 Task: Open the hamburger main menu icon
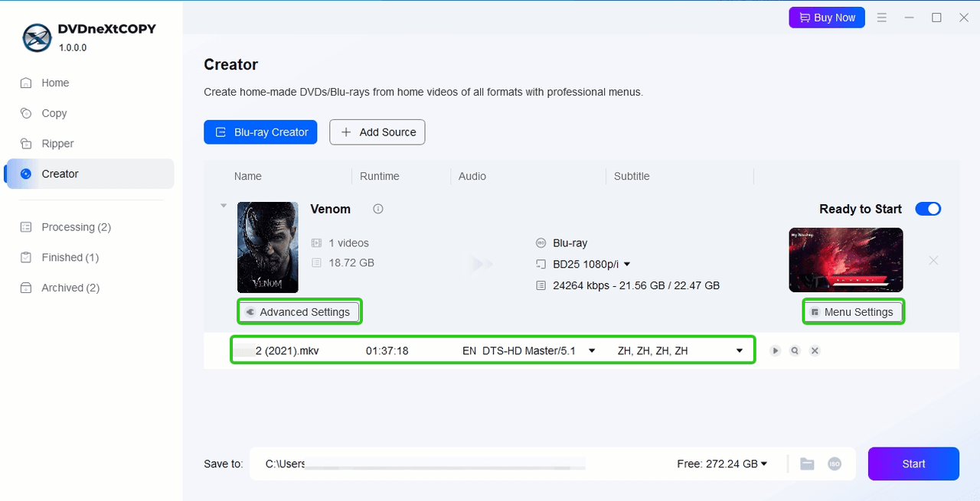coord(882,18)
